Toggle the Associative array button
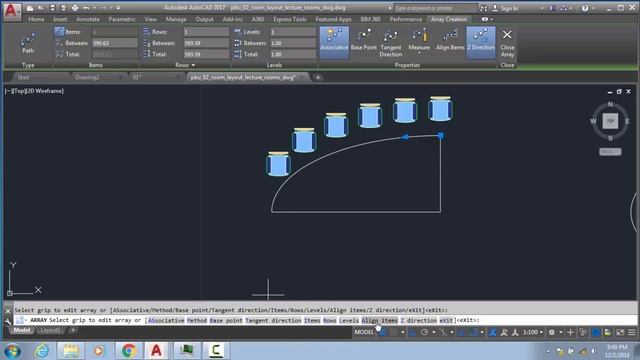Screen dimensions: 640x360 pos(334,42)
